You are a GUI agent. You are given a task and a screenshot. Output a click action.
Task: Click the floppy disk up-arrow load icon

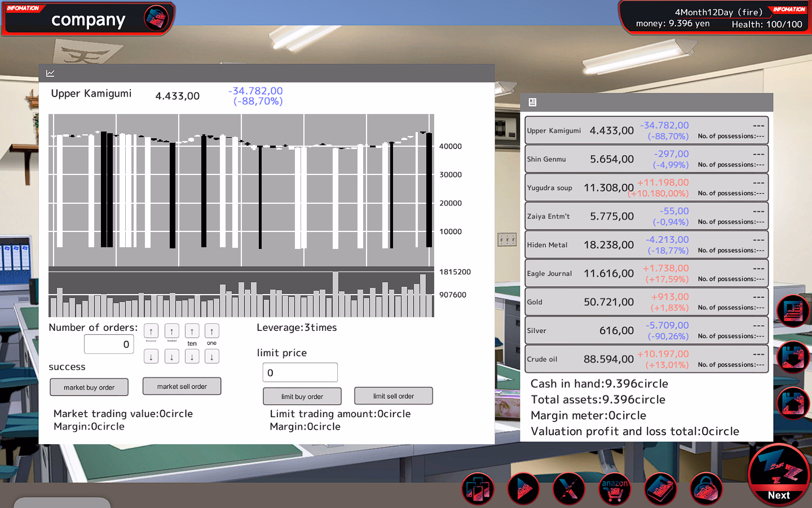coord(793,403)
